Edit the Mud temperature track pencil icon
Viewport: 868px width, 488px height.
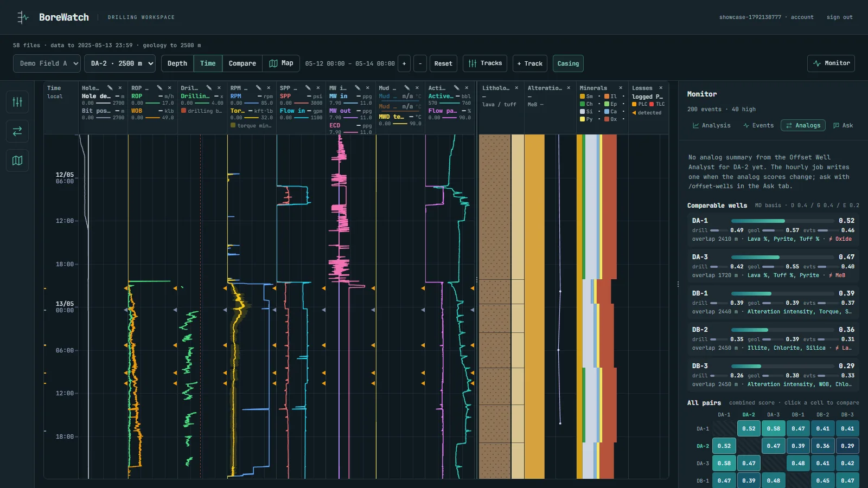tap(407, 88)
